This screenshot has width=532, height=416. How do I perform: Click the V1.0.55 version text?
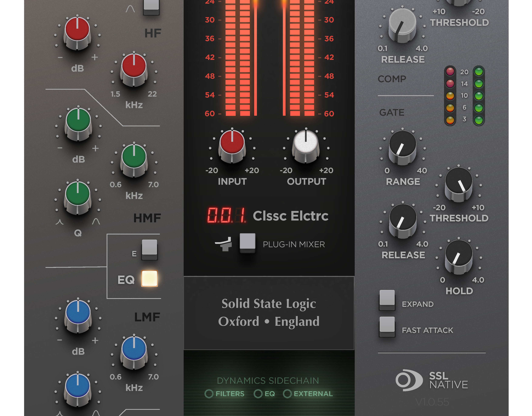[x=432, y=402]
